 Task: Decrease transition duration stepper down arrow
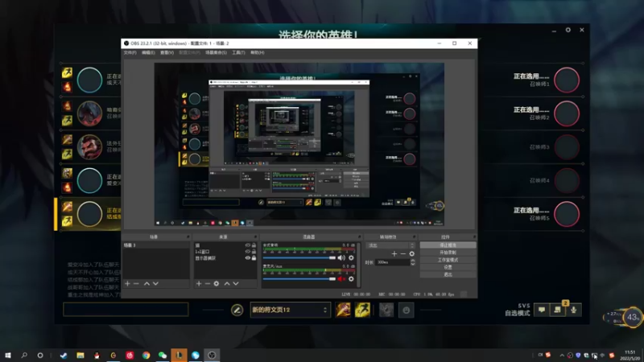(x=413, y=264)
